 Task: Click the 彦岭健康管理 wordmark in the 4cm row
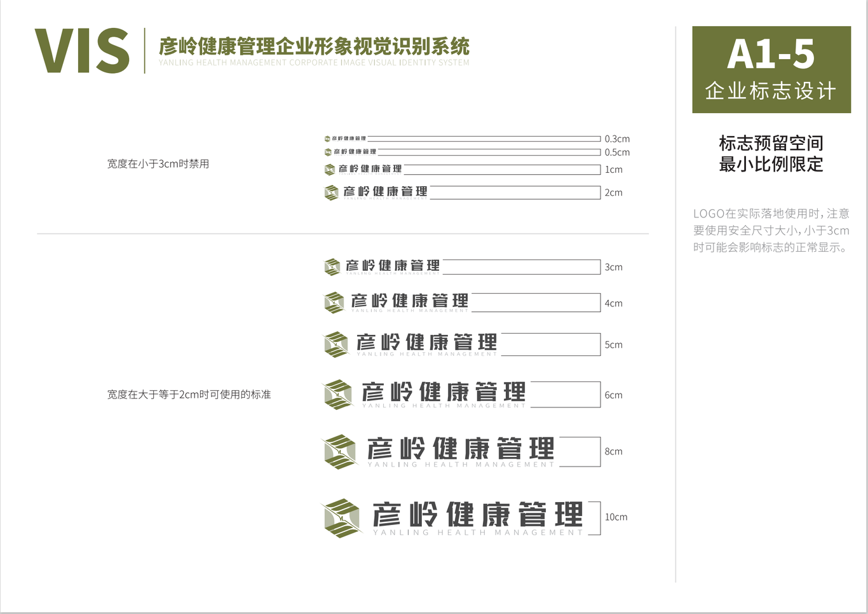(x=410, y=301)
